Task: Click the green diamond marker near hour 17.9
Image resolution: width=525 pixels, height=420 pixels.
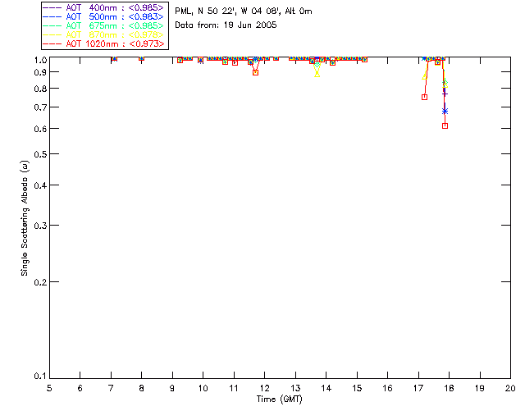Action: (x=445, y=82)
